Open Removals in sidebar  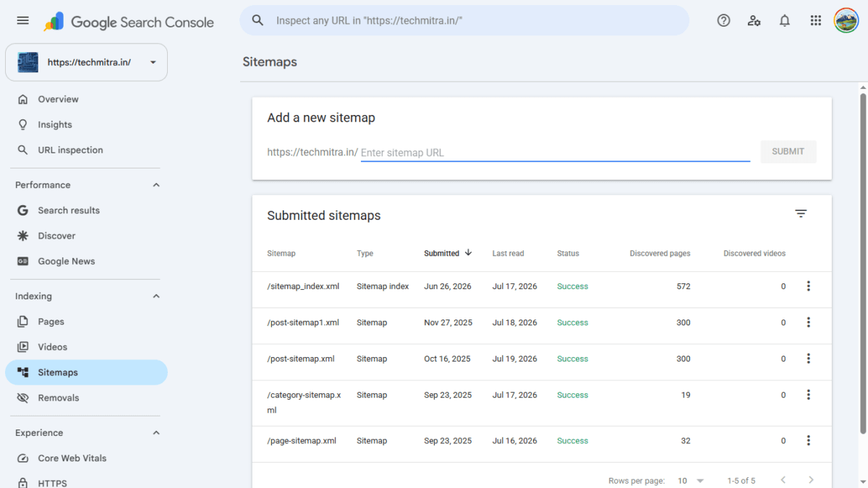86,398
